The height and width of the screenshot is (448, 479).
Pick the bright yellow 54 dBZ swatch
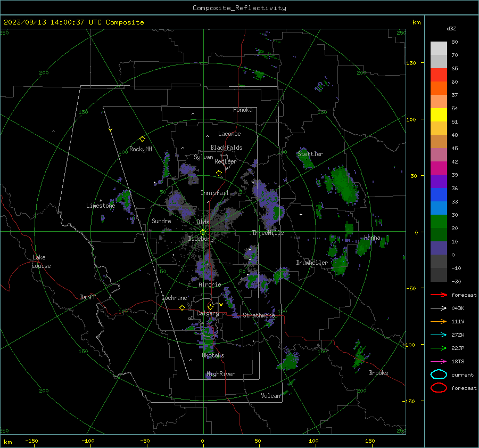pyautogui.click(x=439, y=115)
